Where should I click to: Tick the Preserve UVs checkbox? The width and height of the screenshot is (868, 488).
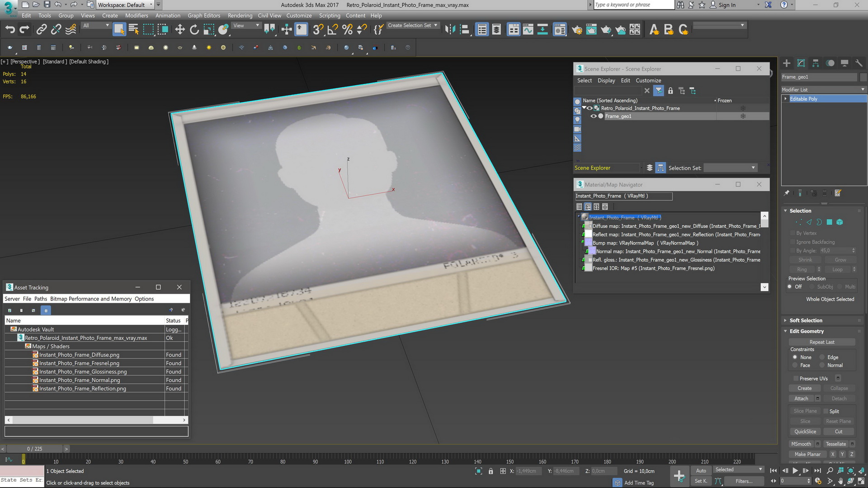pyautogui.click(x=796, y=378)
